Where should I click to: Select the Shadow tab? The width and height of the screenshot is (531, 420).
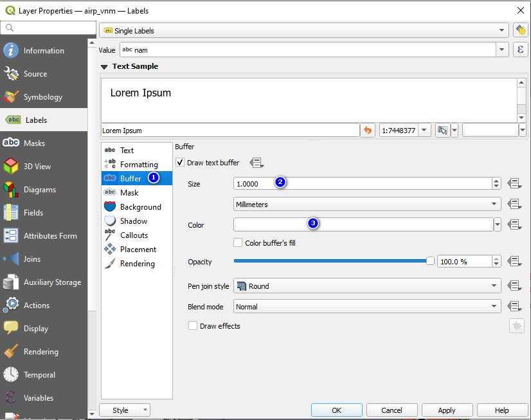(137, 221)
